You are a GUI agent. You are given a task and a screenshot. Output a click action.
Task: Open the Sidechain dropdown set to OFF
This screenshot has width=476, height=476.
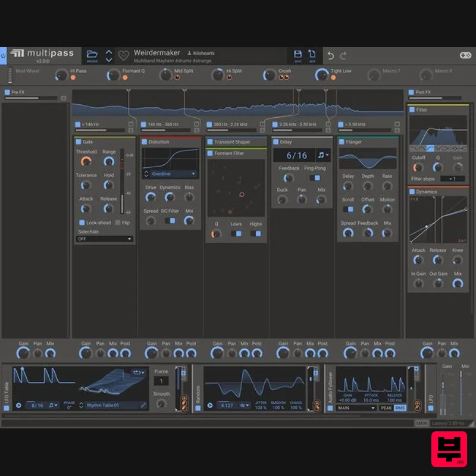[x=104, y=238]
